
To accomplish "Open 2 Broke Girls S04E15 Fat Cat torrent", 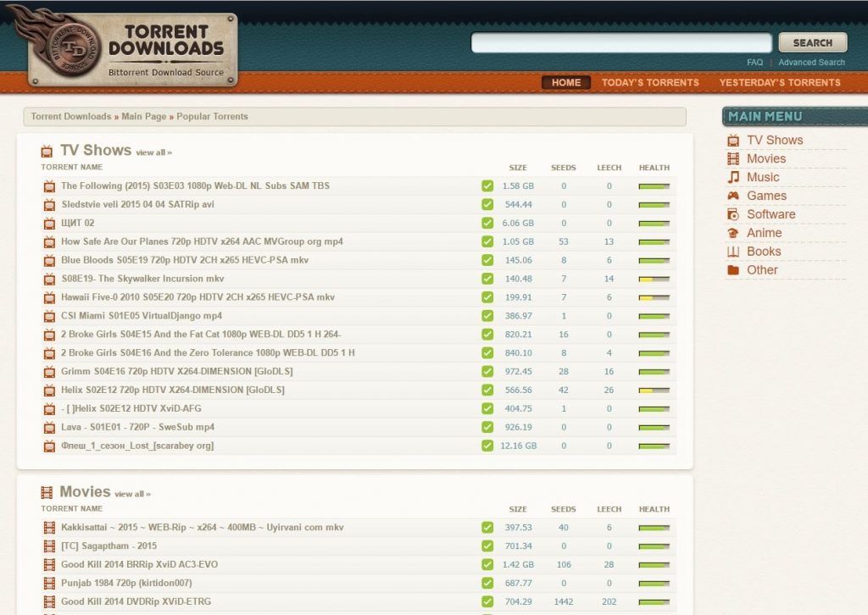I will pyautogui.click(x=200, y=335).
